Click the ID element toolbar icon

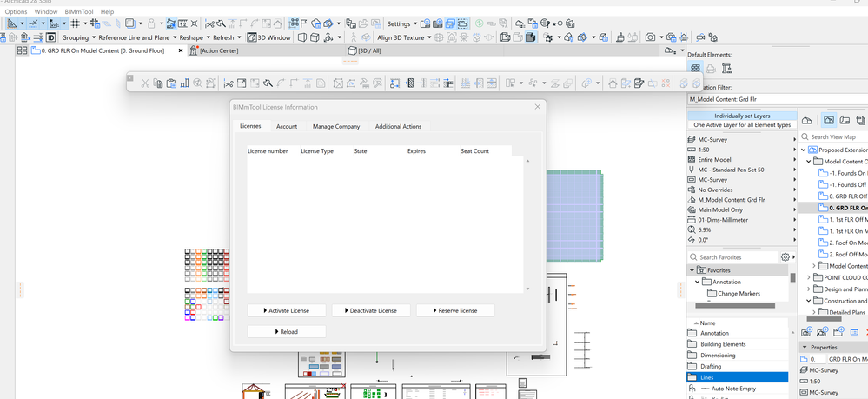click(x=50, y=38)
